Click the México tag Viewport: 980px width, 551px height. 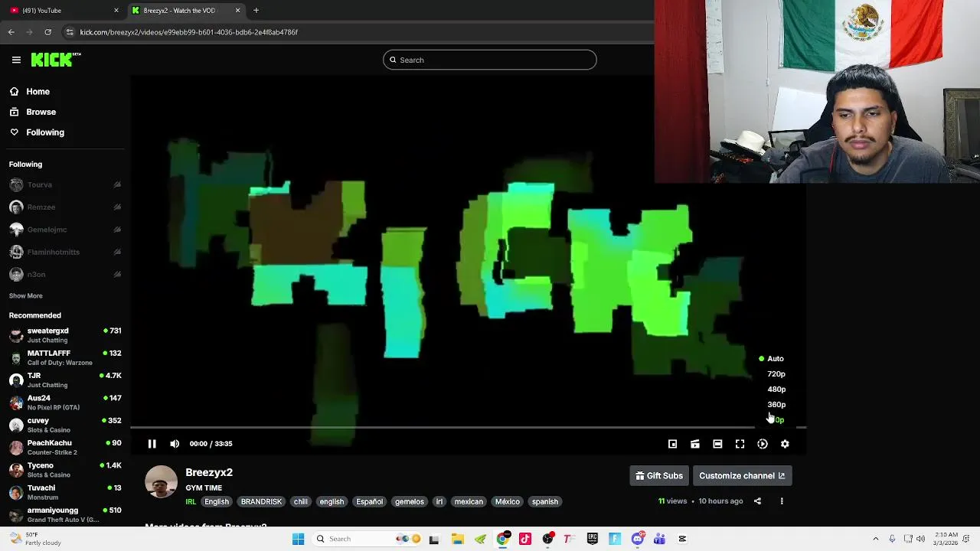[507, 502]
